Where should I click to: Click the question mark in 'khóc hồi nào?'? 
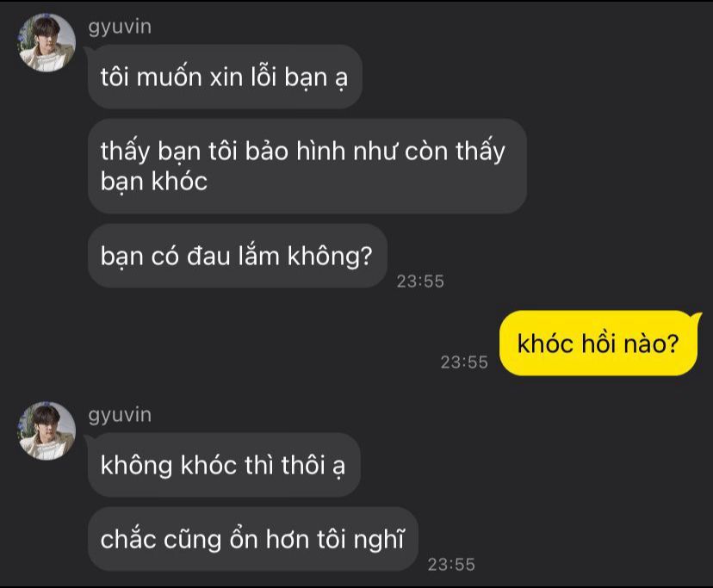click(672, 344)
